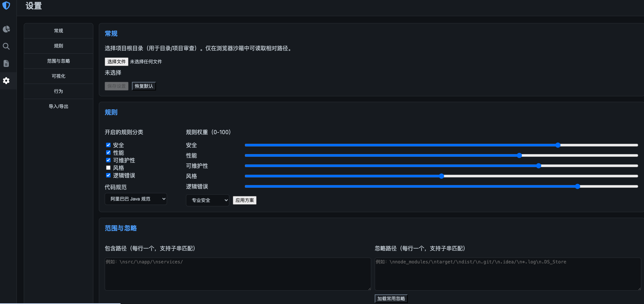Open the search magnifier sidebar icon
The image size is (644, 304).
pyautogui.click(x=6, y=46)
